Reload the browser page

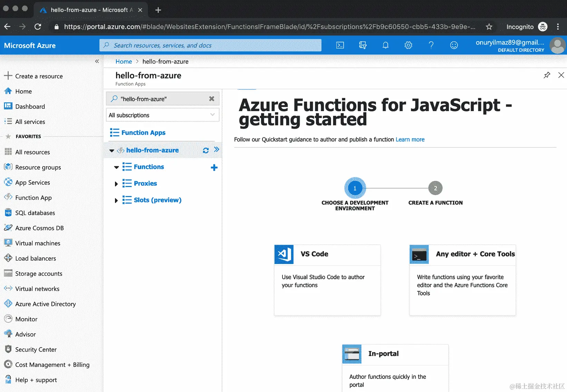point(38,27)
